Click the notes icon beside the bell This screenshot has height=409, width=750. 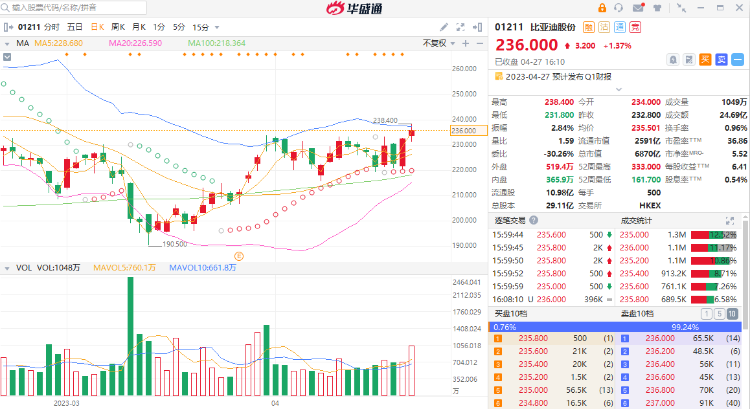[689, 60]
